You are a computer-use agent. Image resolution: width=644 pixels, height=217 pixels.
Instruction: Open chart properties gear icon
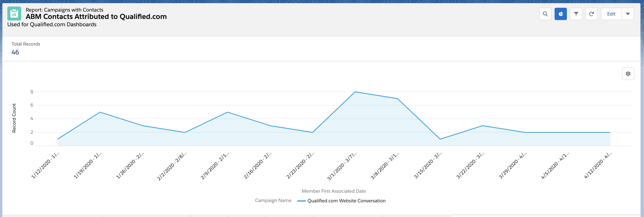coord(628,74)
